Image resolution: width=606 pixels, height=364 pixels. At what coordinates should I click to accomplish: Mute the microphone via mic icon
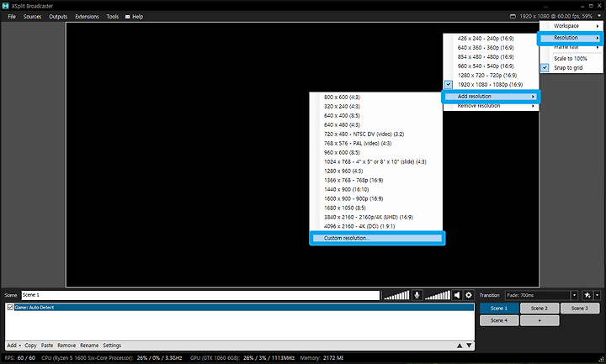[417, 295]
